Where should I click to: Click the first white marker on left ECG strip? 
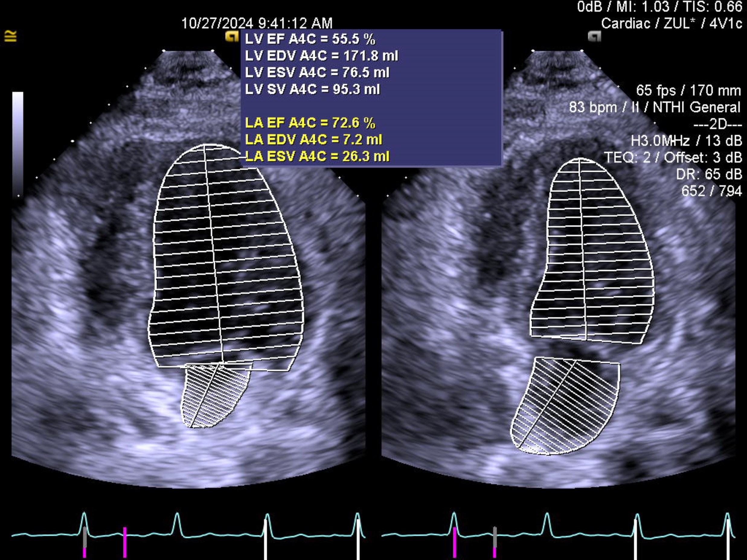click(265, 540)
